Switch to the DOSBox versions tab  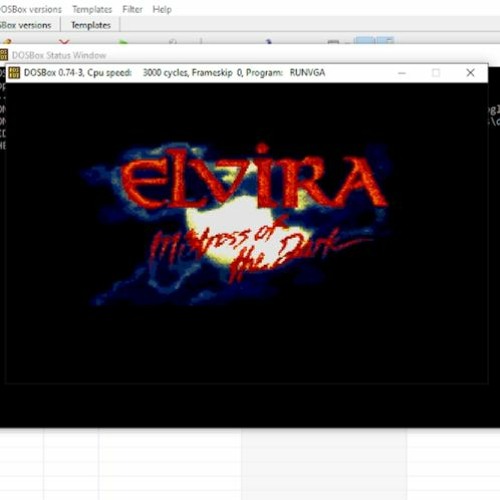click(26, 25)
